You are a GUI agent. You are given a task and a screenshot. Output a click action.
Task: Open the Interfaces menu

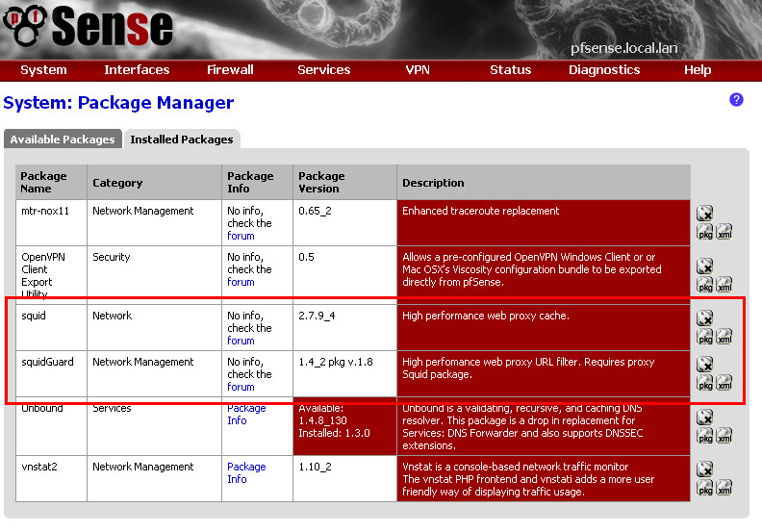137,70
